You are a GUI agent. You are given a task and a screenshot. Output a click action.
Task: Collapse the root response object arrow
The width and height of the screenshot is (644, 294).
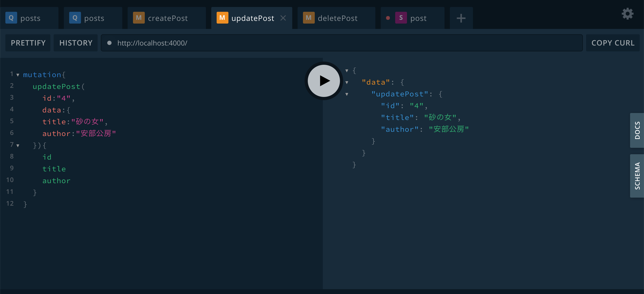[347, 71]
